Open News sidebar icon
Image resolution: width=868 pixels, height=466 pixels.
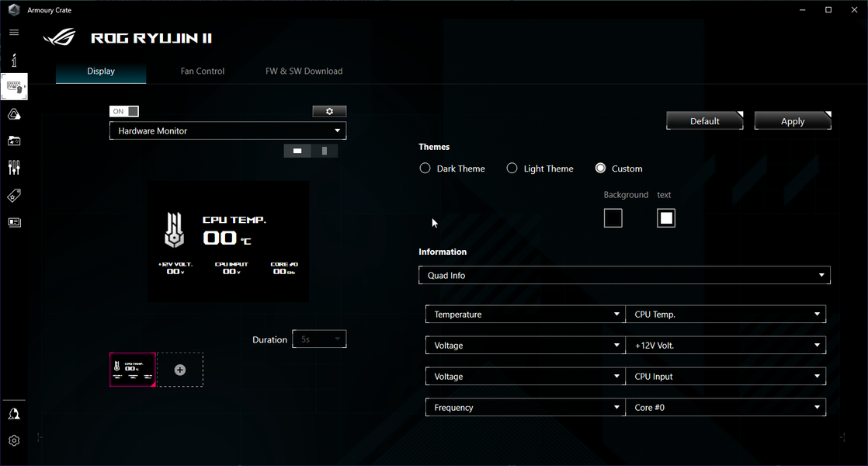point(14,222)
